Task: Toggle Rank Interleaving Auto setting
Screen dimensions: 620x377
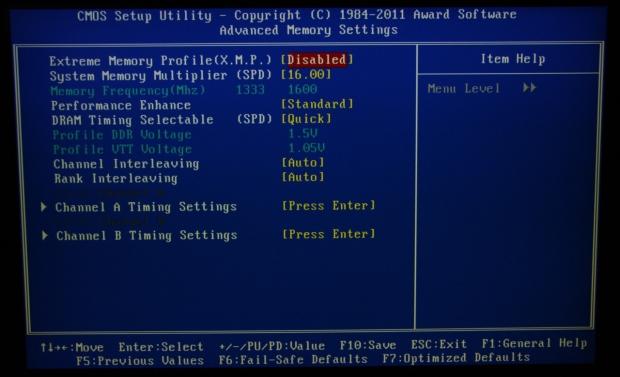Action: pyautogui.click(x=303, y=177)
